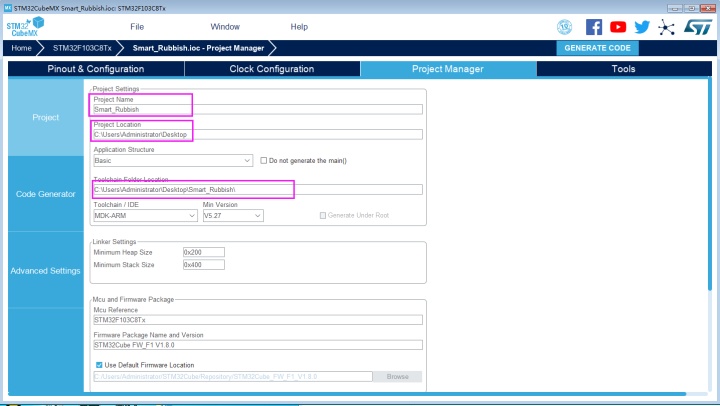This screenshot has height=406, width=720.
Task: Uncheck Use Default Firmware Location
Action: [99, 365]
